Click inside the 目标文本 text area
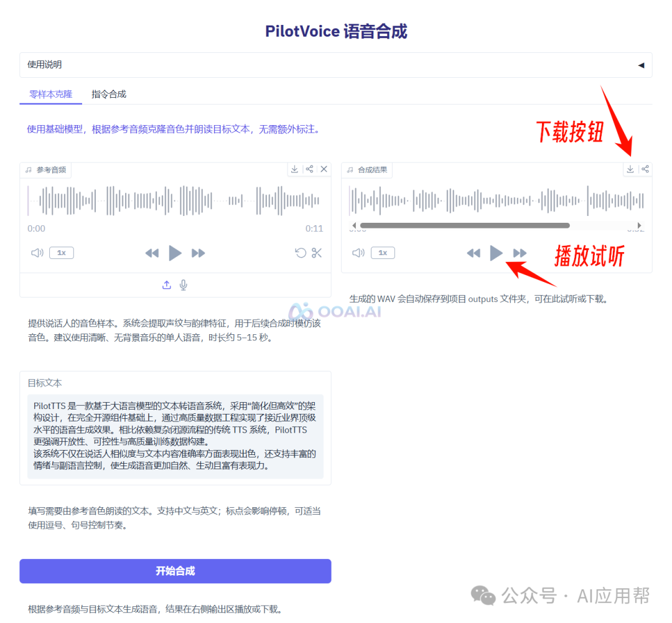 (175, 436)
